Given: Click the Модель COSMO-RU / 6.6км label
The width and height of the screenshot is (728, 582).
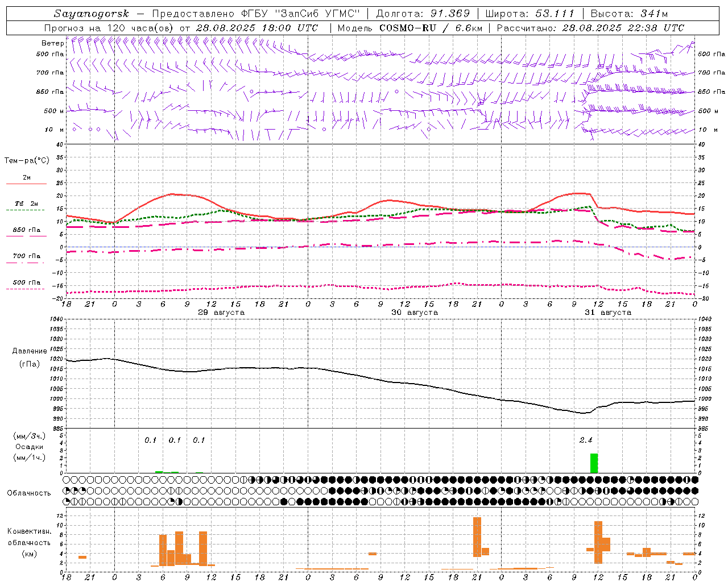Looking at the screenshot, I should (410, 28).
